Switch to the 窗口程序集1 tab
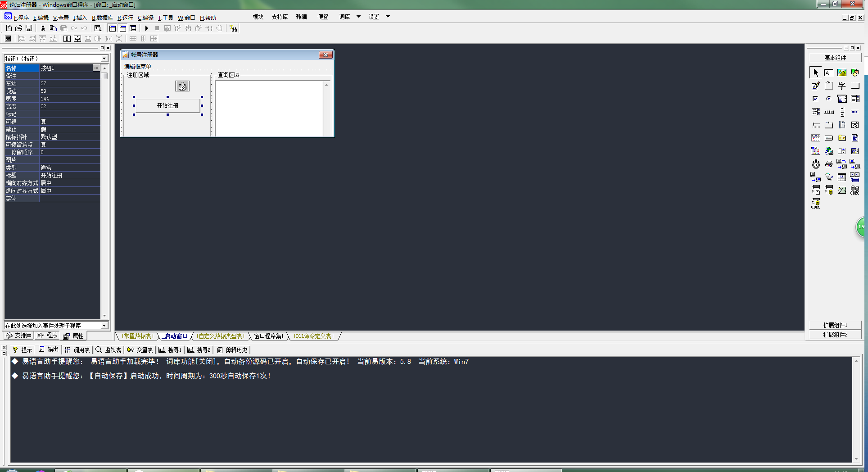The image size is (868, 472). [x=268, y=336]
